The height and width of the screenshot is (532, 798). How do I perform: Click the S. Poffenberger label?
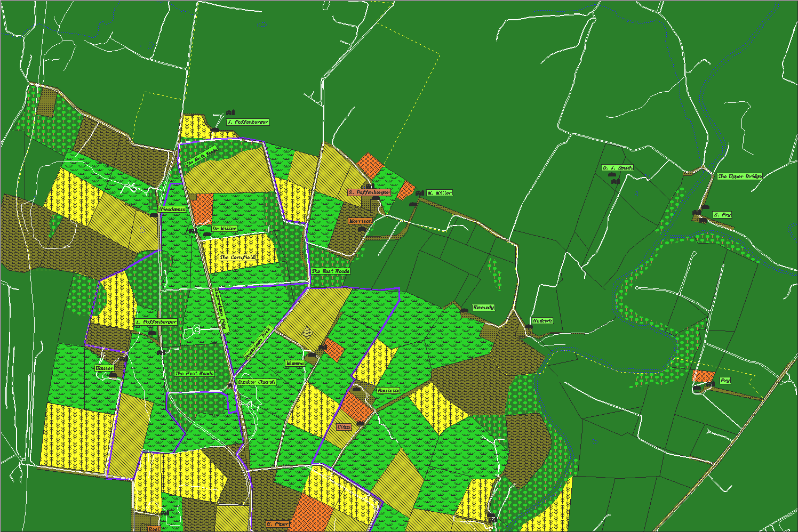point(369,192)
